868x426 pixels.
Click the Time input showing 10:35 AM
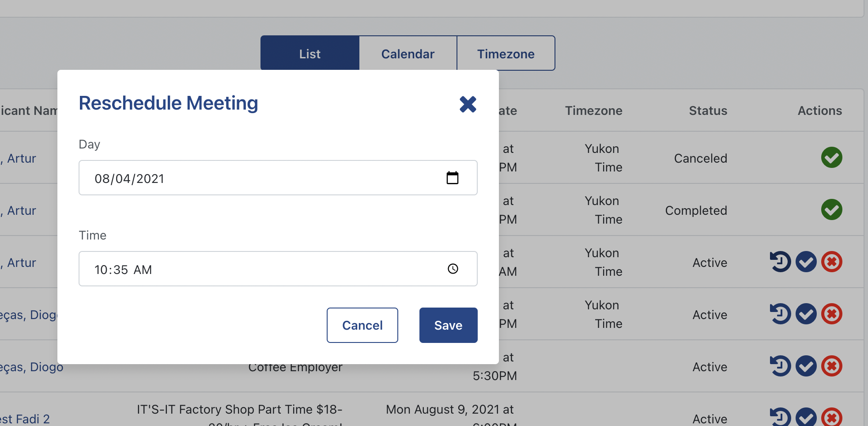point(278,269)
